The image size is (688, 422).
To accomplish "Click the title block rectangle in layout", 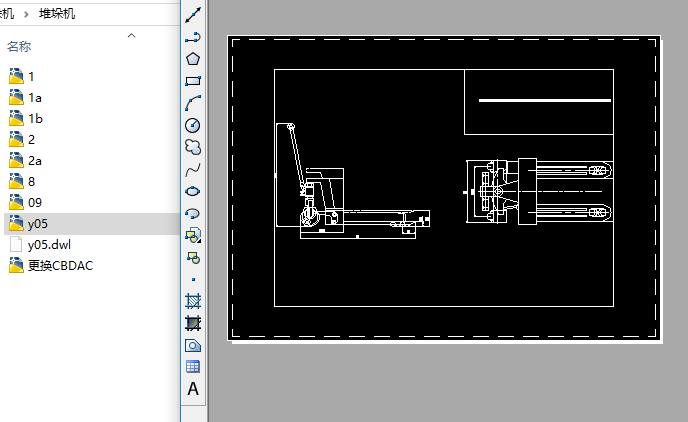I will (x=539, y=102).
